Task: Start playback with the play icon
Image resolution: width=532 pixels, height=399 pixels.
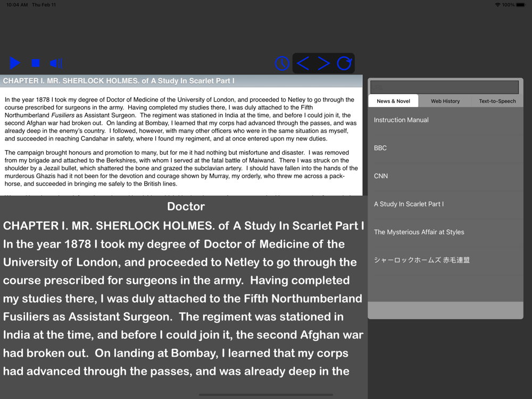Action: coord(15,63)
